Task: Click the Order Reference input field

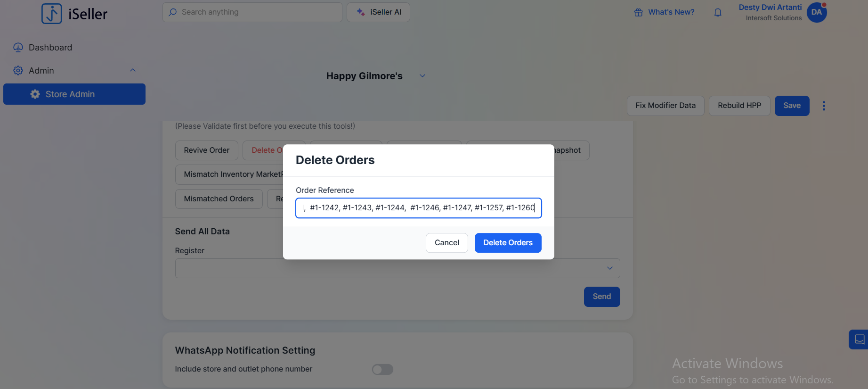Action: pos(418,208)
